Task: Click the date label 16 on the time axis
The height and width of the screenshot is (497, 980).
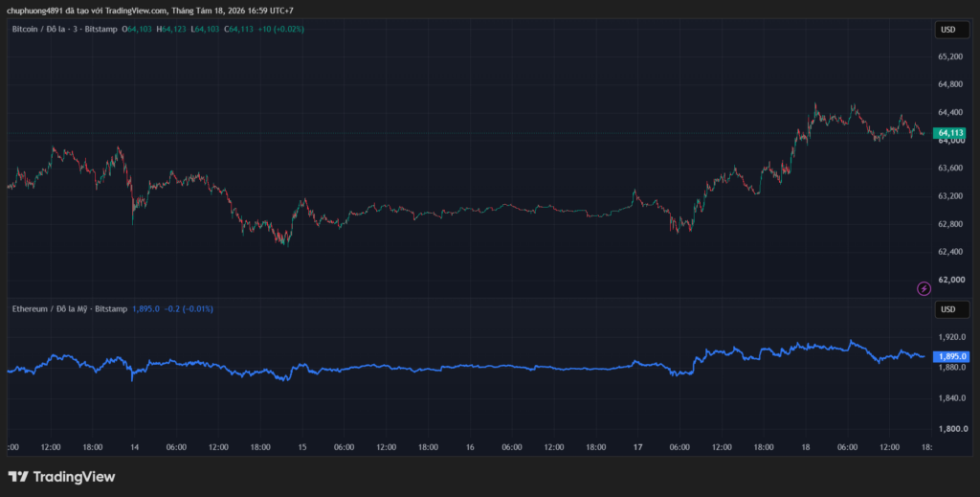Action: click(x=470, y=447)
